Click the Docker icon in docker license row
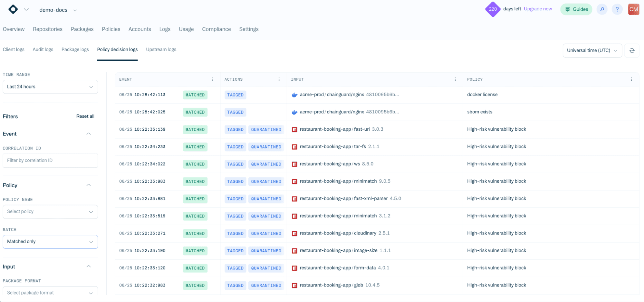The height and width of the screenshot is (302, 644). (294, 95)
